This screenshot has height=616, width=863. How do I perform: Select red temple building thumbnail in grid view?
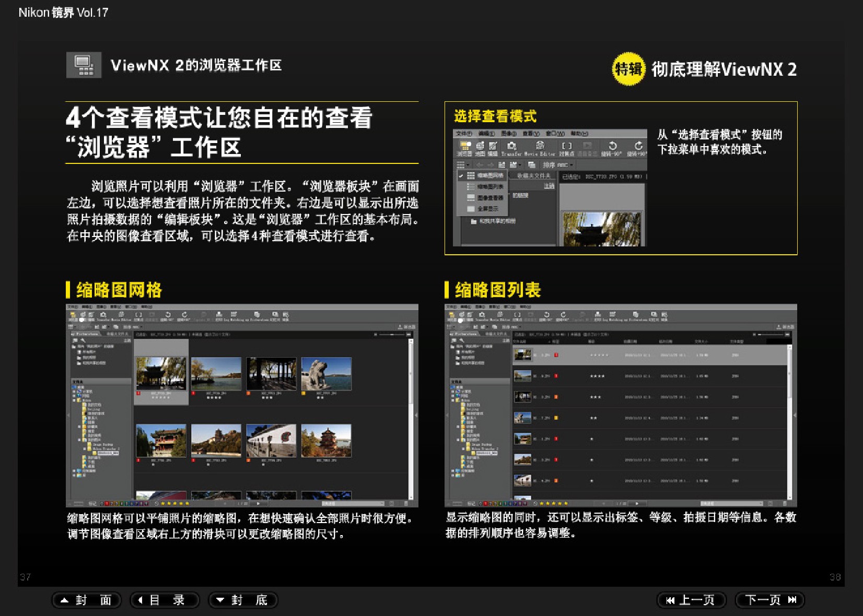161,441
